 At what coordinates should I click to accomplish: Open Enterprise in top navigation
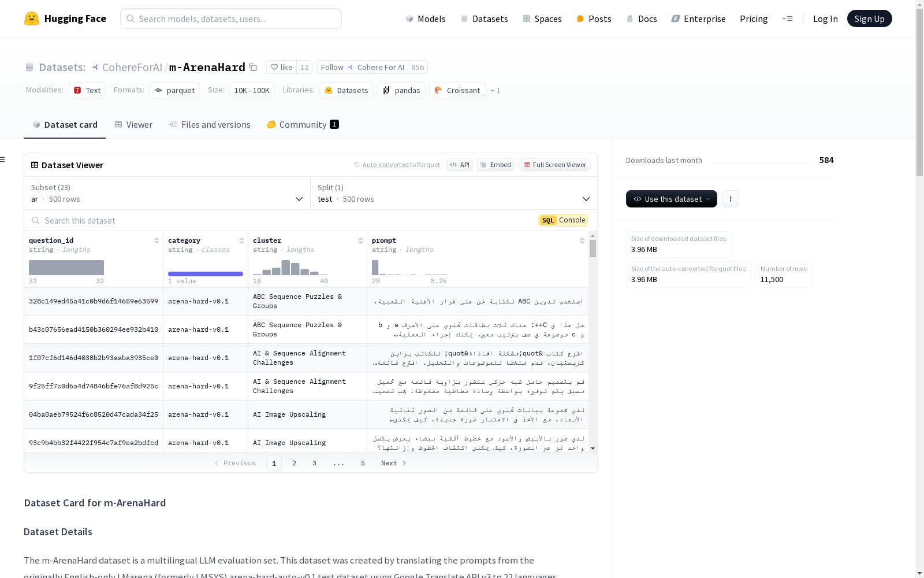tap(698, 18)
